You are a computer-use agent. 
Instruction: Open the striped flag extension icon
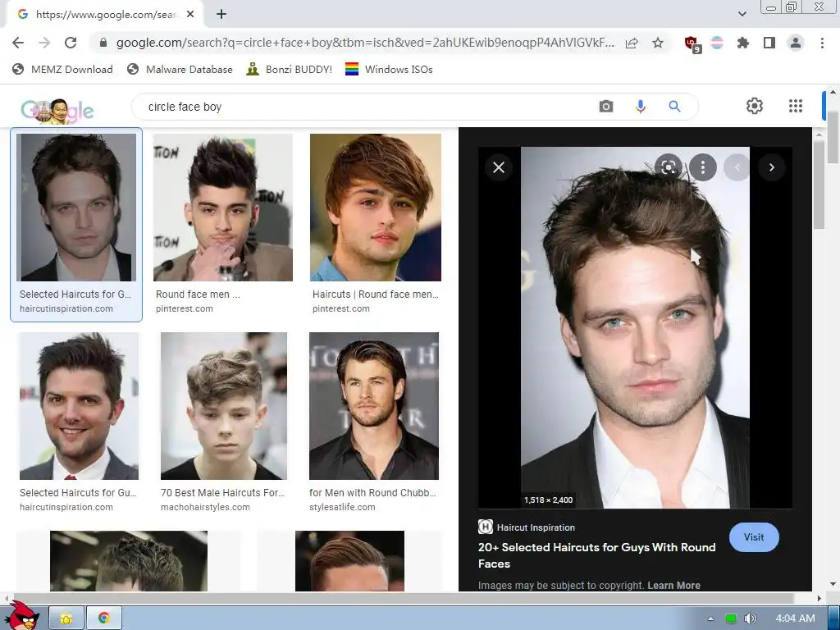point(717,43)
